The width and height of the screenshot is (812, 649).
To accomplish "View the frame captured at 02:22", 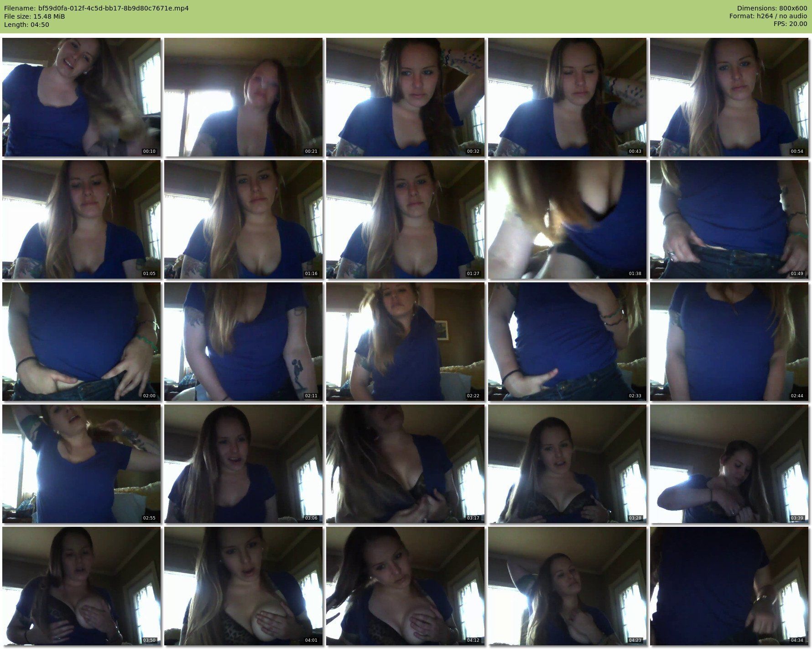I will (405, 342).
